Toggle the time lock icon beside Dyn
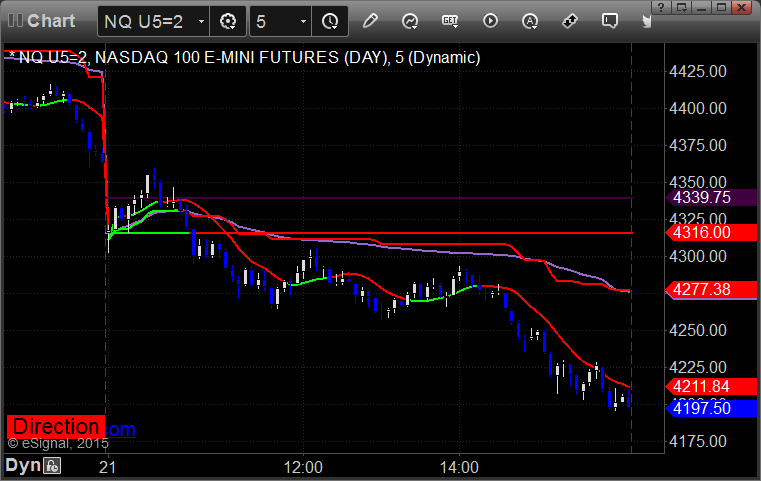Screen dimensions: 761x481 pos(52,465)
